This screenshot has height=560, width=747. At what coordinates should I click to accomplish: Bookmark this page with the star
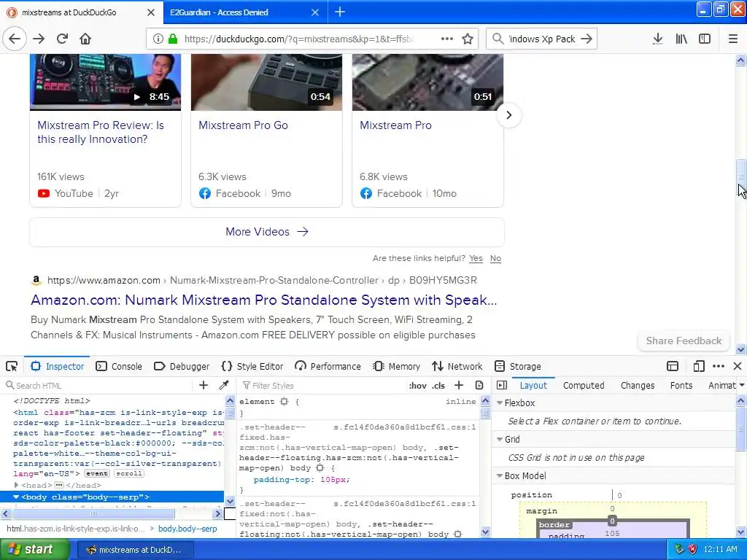coord(468,39)
